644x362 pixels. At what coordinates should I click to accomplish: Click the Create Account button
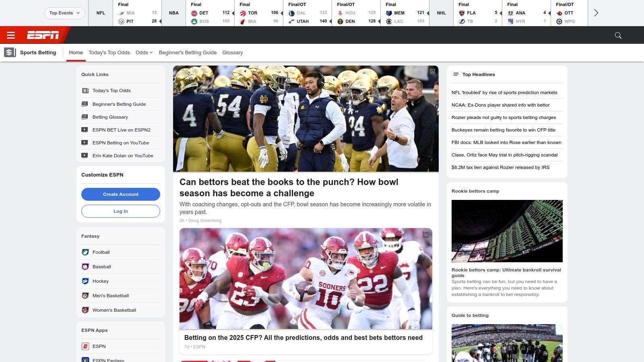click(121, 194)
